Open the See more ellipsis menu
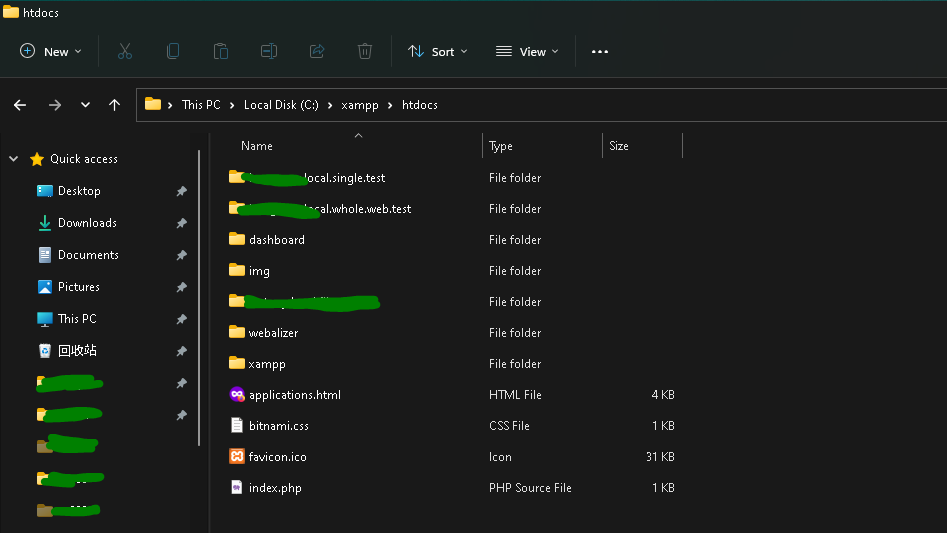The height and width of the screenshot is (533, 947). (x=600, y=51)
